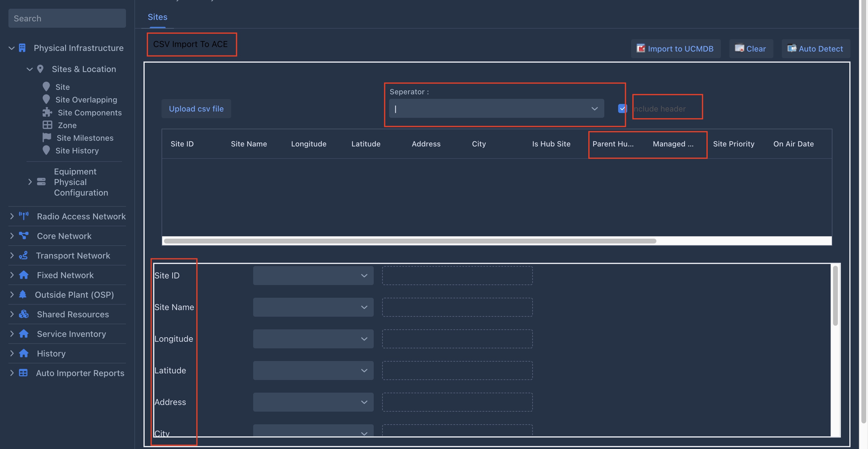Click the Site Milestones flag icon
The image size is (868, 449).
click(x=46, y=137)
